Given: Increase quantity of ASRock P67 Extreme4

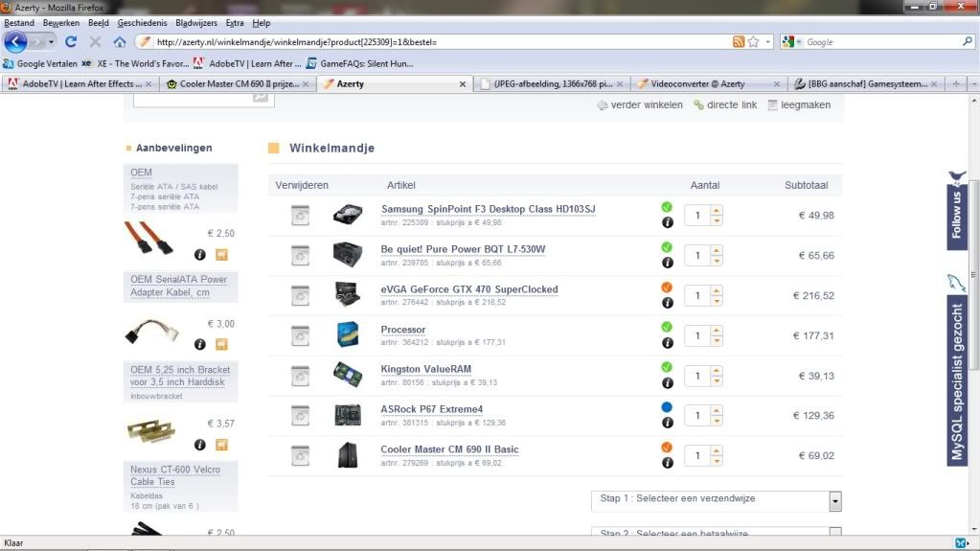Looking at the screenshot, I should pos(717,410).
